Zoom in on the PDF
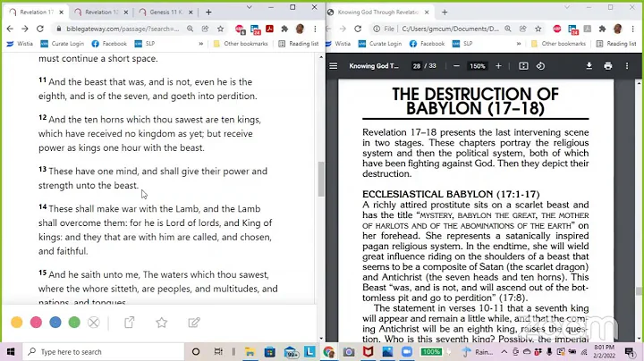Image resolution: width=644 pixels, height=361 pixels. pyautogui.click(x=498, y=66)
